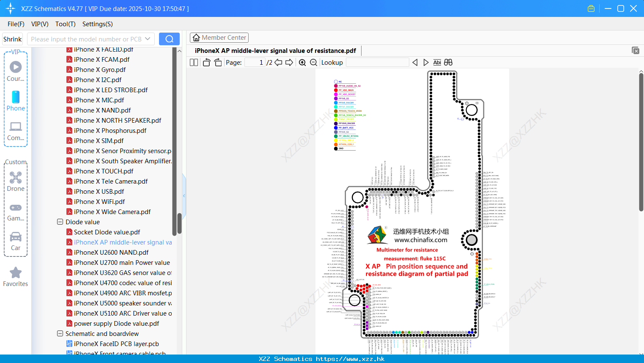Select the iPhoneX AP middle-lever document tab
Image resolution: width=644 pixels, height=363 pixels.
pos(275,51)
